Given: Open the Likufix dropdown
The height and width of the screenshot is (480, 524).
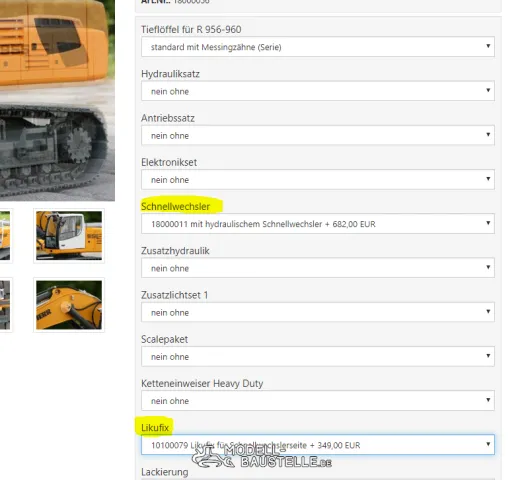Looking at the screenshot, I should [317, 445].
